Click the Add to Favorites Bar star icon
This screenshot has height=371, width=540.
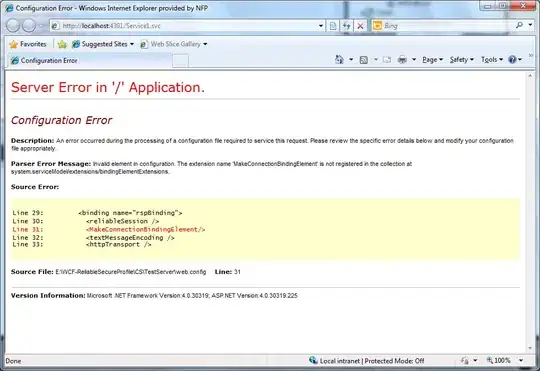[62, 44]
